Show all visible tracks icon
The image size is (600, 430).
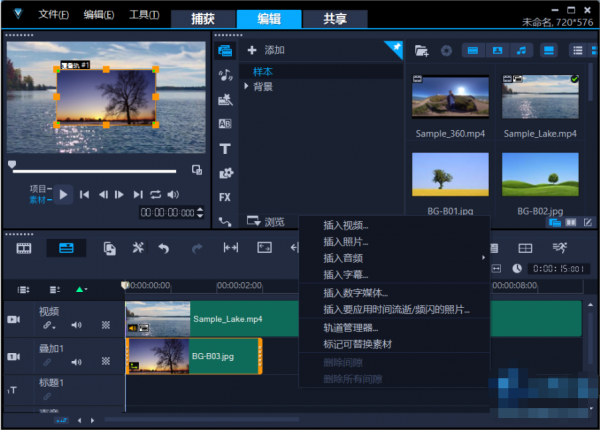point(23,290)
